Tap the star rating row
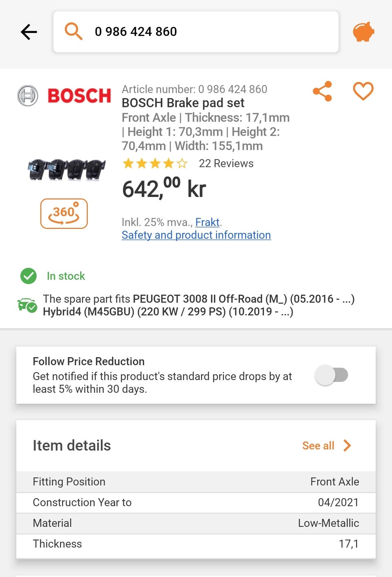392x577 pixels. click(155, 164)
